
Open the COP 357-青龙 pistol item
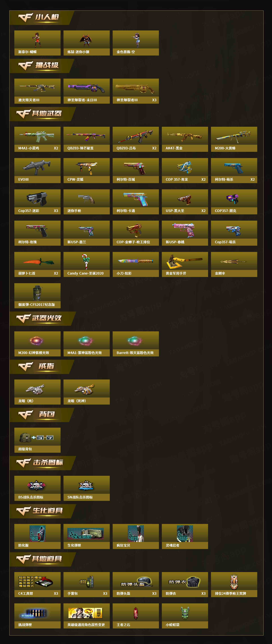(x=185, y=170)
